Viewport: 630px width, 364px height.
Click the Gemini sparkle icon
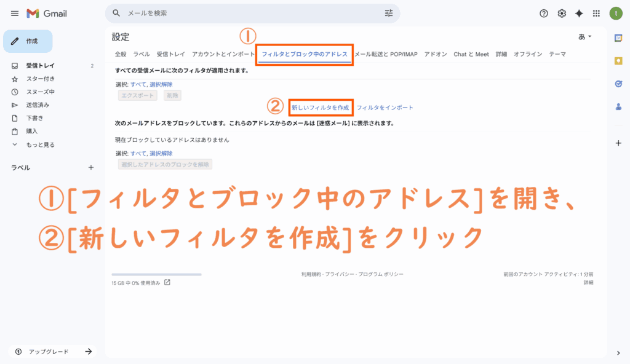pyautogui.click(x=578, y=14)
